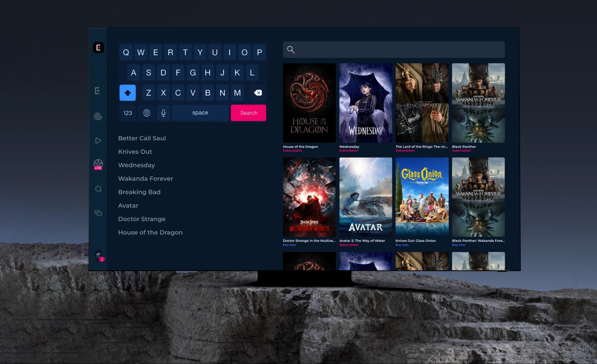Tap the Y key
This screenshot has width=597, height=364.
pyautogui.click(x=200, y=52)
